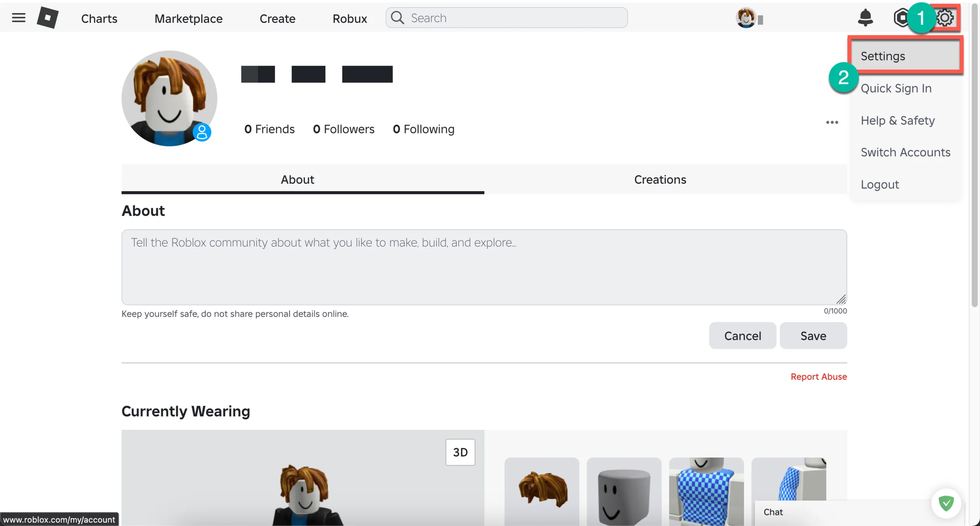Open the three-dots profile options menu
The height and width of the screenshot is (526, 980).
pos(831,122)
